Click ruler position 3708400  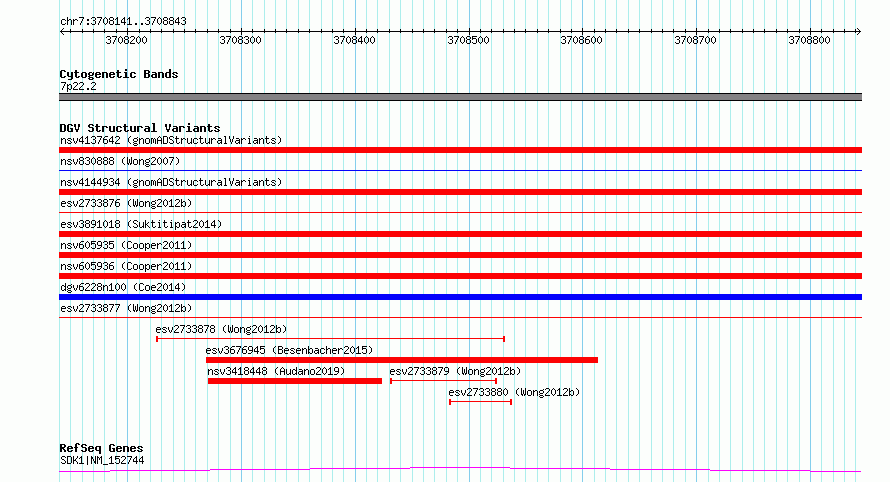(x=355, y=40)
